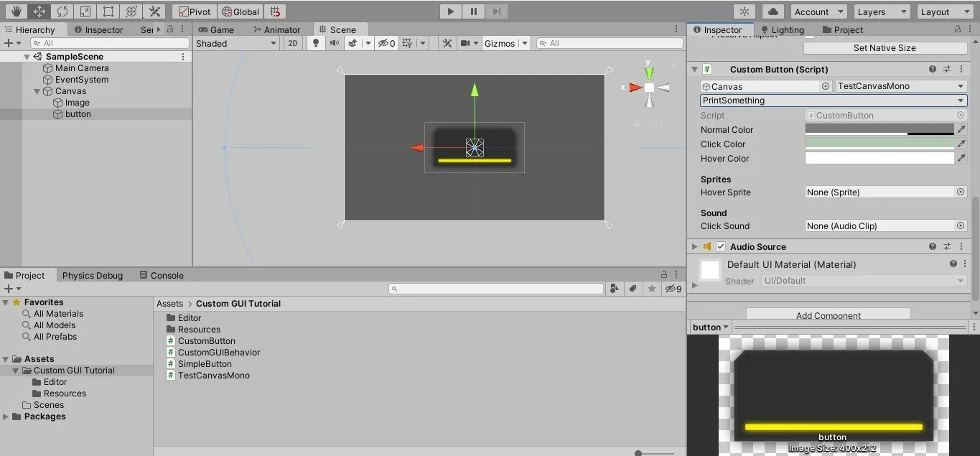Switch to the Animator tab
The height and width of the screenshot is (456, 980).
(x=276, y=29)
